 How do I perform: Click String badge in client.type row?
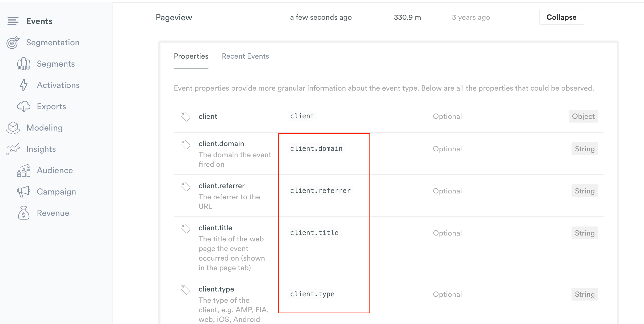point(585,294)
